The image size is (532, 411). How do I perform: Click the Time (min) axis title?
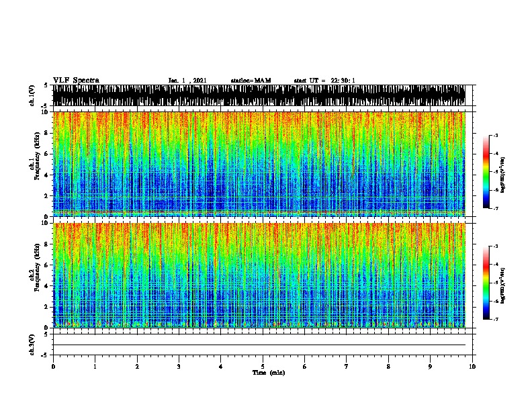coord(269,373)
